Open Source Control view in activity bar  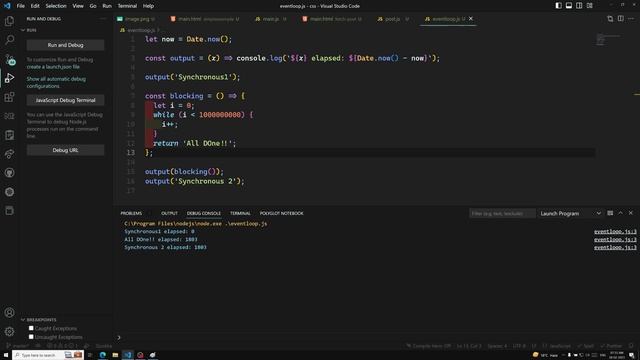(x=9, y=59)
